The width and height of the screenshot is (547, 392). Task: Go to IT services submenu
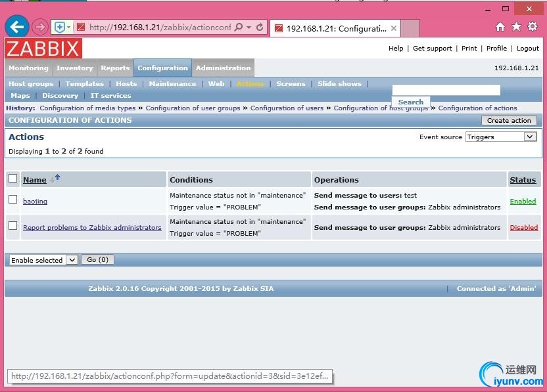111,95
